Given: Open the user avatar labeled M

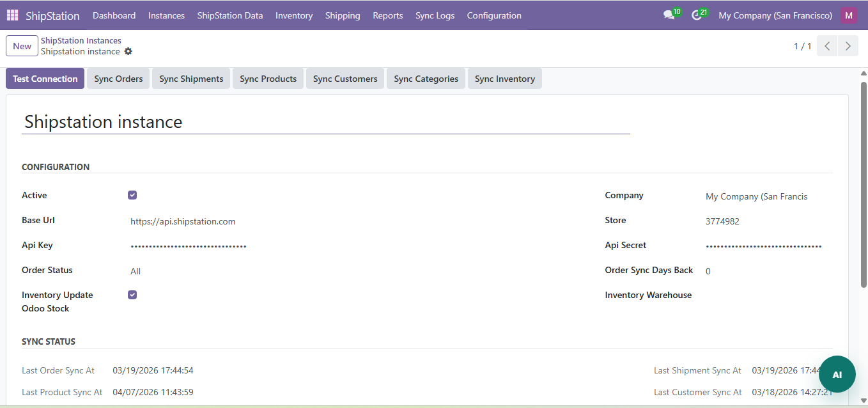Looking at the screenshot, I should coord(849,15).
